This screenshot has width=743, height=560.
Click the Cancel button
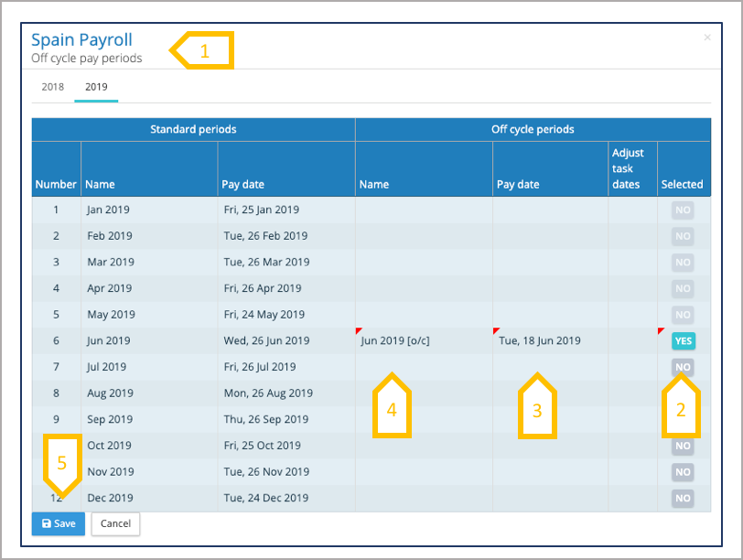115,524
